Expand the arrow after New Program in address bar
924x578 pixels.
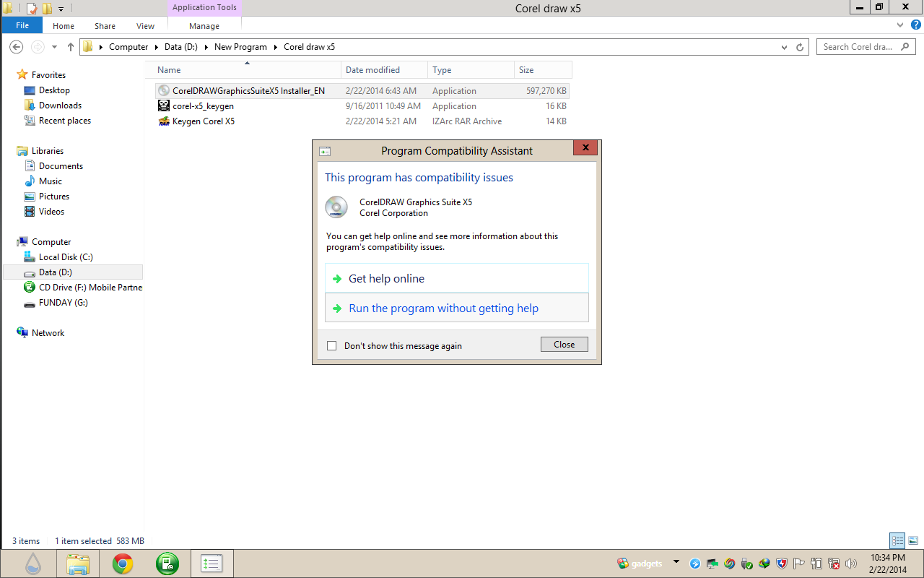276,47
